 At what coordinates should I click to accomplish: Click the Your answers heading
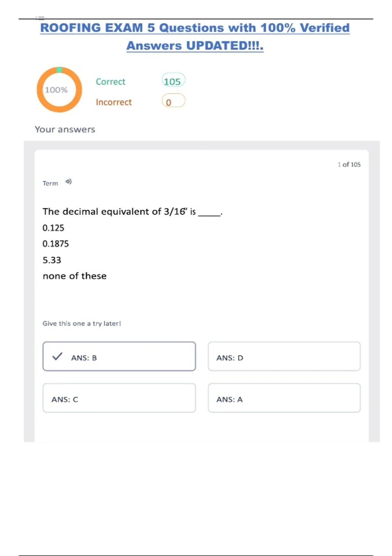(x=65, y=130)
